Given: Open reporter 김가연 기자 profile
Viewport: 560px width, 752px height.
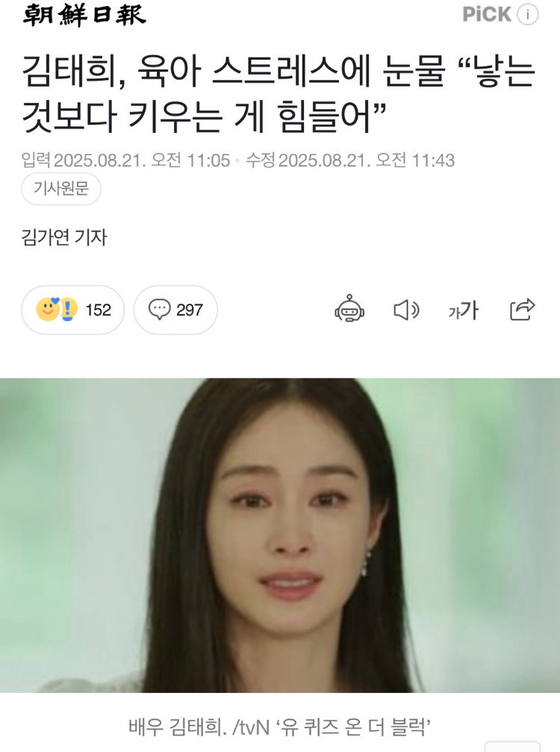Looking at the screenshot, I should [x=64, y=237].
